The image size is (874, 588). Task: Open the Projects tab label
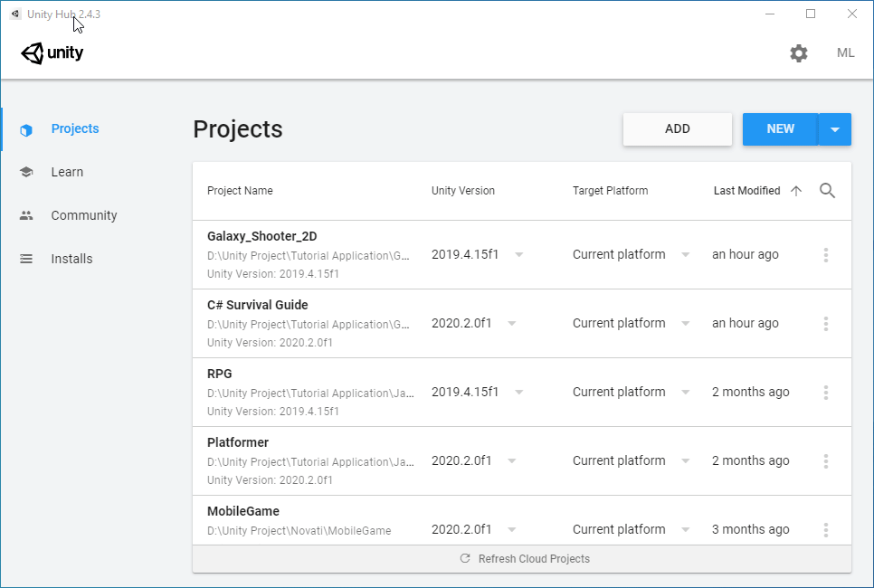[x=75, y=128]
